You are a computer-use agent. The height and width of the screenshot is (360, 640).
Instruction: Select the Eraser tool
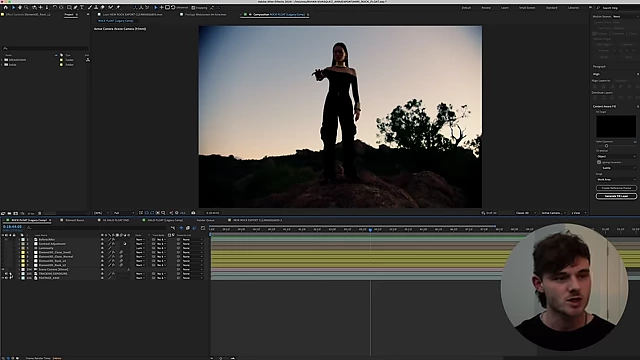102,7
